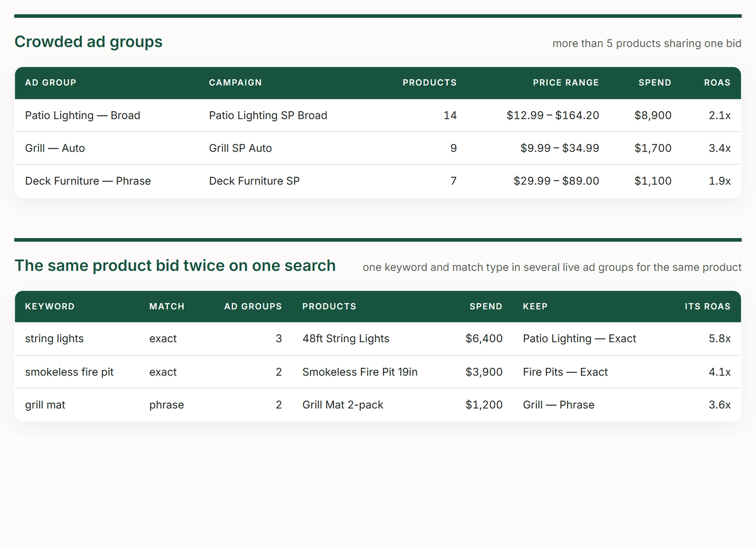
Task: Click the ITS ROAS column header
Action: pyautogui.click(x=707, y=306)
